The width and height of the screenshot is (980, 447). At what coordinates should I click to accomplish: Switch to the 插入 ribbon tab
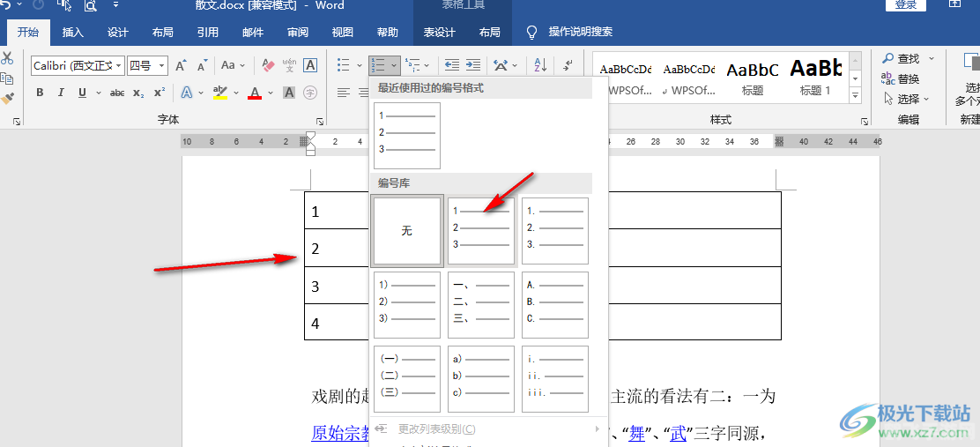pyautogui.click(x=73, y=33)
